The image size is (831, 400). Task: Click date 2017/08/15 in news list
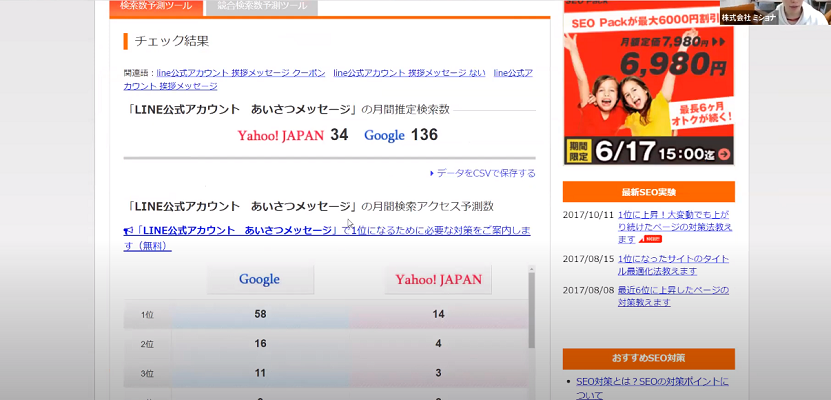pos(588,259)
